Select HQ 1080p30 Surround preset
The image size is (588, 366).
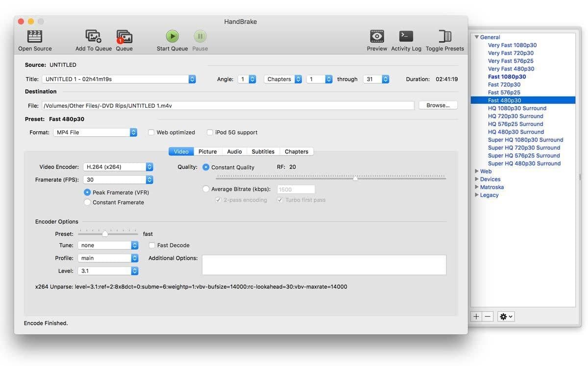[517, 108]
